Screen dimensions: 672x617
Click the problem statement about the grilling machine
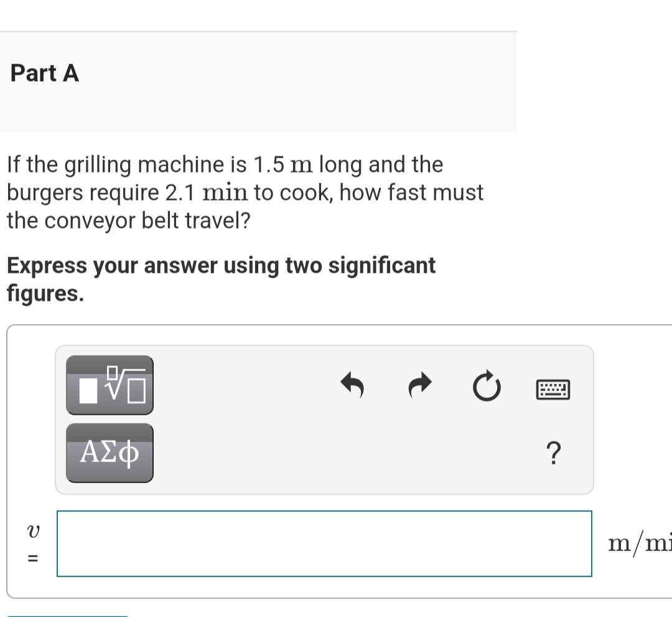[243, 192]
